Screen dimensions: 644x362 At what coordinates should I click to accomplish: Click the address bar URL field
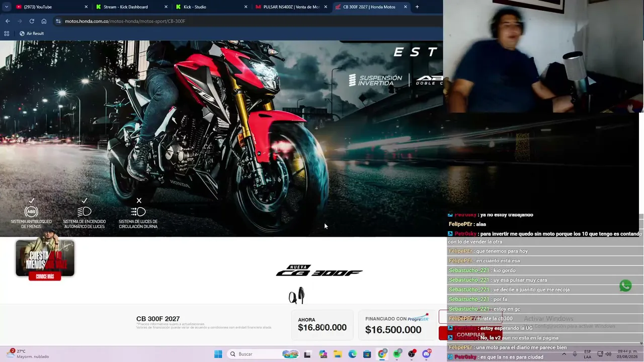[x=247, y=21]
